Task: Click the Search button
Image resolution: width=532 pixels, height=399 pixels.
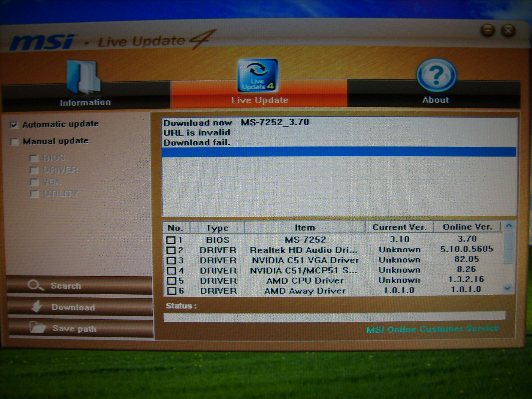Action: (79, 285)
